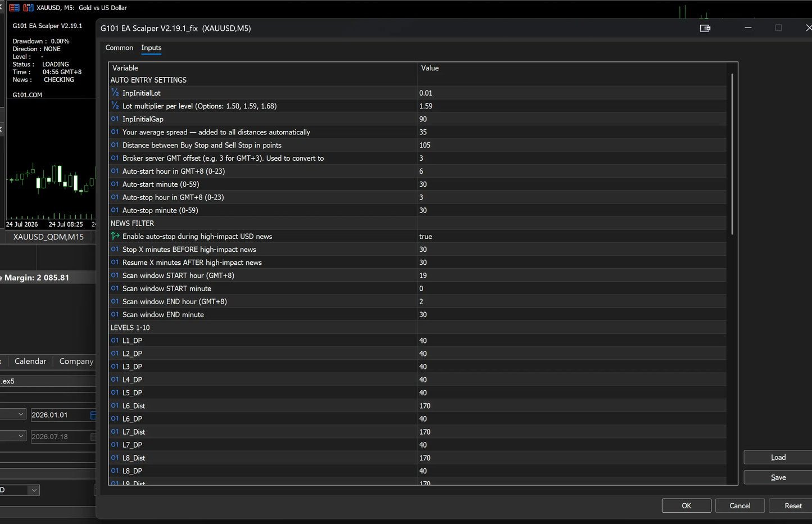Click the integer icon beside L6_Dist
The width and height of the screenshot is (812, 524).
click(x=115, y=405)
